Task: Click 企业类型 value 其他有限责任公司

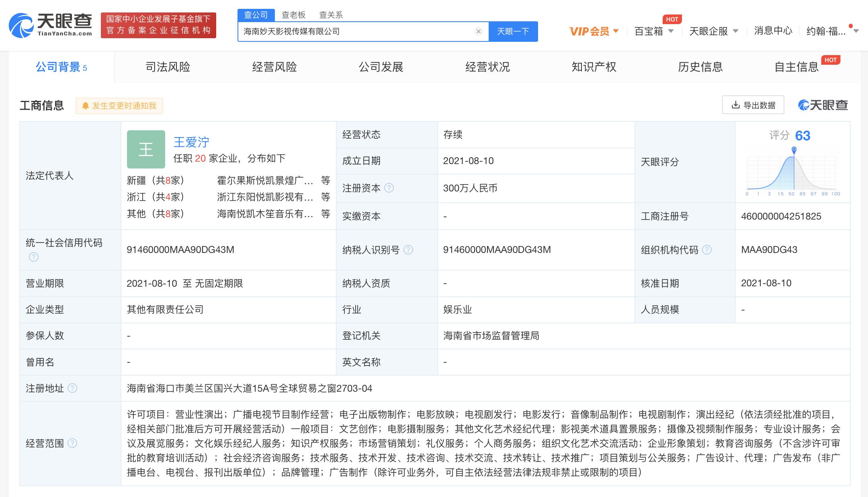Action: [165, 310]
